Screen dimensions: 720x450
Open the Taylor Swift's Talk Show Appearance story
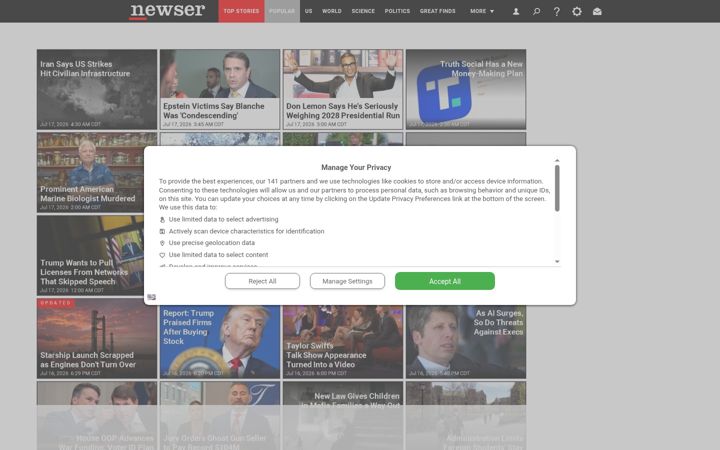(343, 342)
